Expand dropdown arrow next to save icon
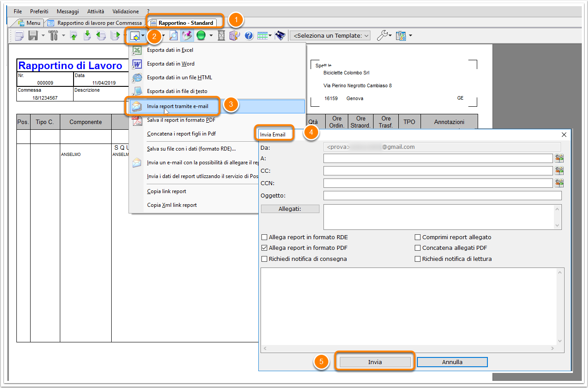Image resolution: width=588 pixels, height=388 pixels. point(43,36)
